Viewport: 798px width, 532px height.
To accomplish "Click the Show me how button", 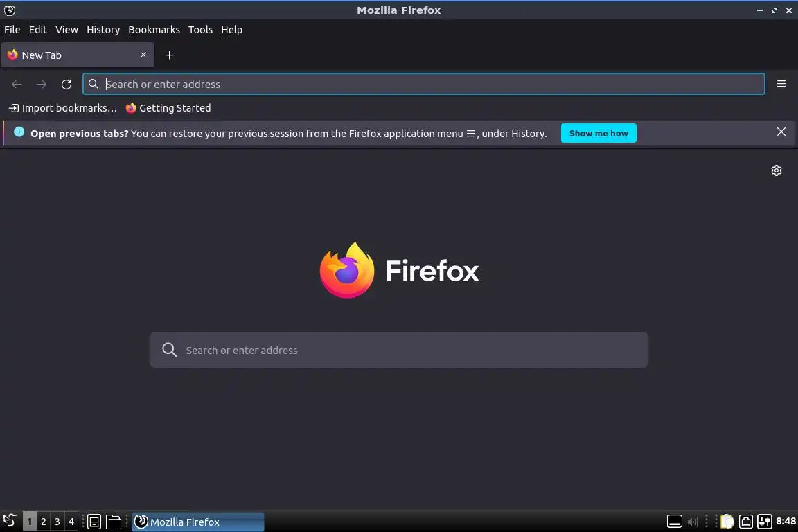I will tap(598, 134).
